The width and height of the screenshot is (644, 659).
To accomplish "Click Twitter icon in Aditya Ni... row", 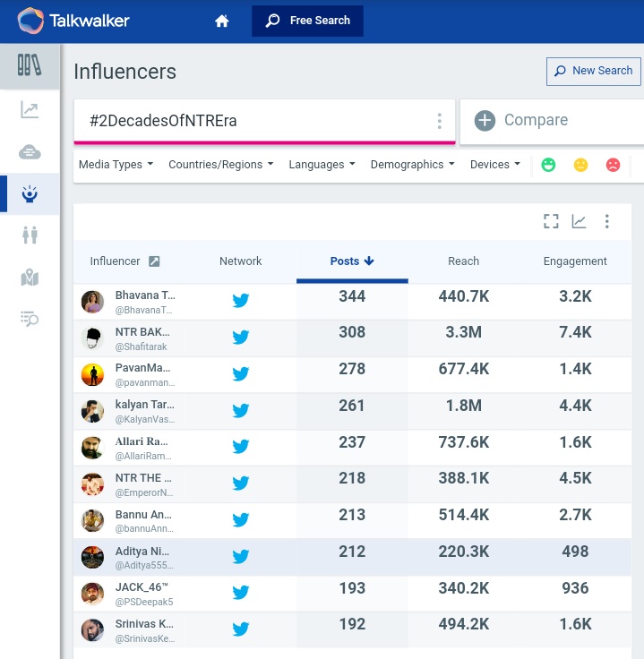I will click(240, 556).
